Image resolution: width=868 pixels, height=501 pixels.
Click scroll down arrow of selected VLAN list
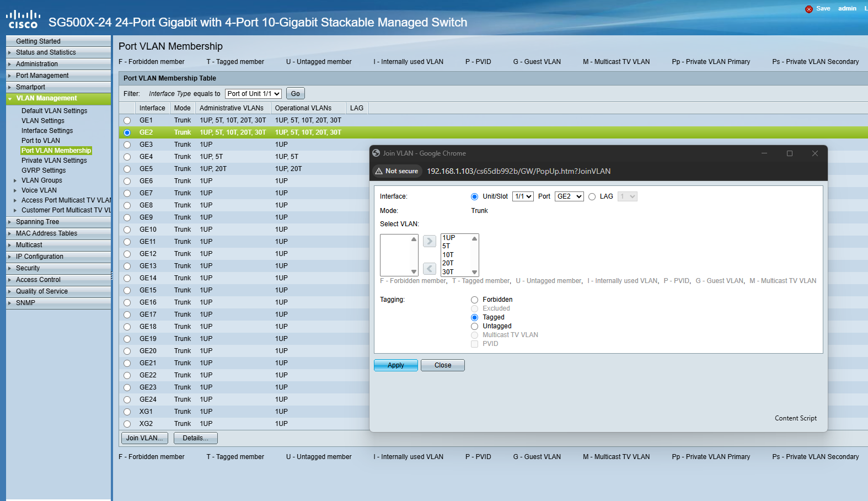click(474, 272)
